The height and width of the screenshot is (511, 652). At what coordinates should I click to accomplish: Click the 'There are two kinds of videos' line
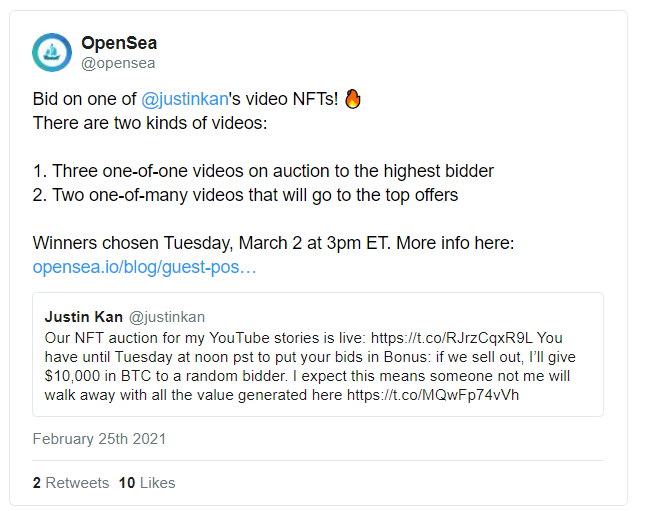(x=150, y=123)
